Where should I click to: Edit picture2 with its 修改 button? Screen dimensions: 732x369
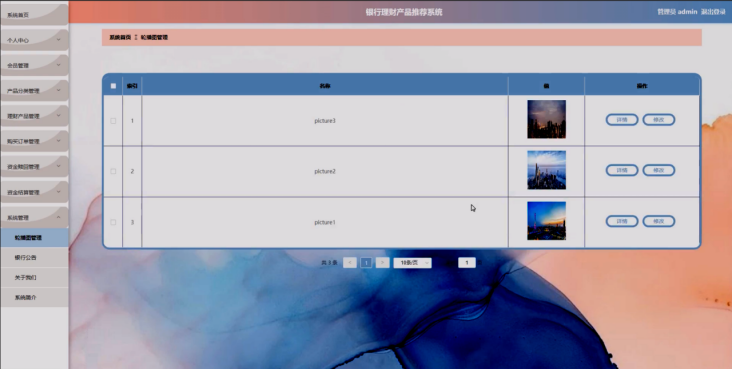(659, 170)
